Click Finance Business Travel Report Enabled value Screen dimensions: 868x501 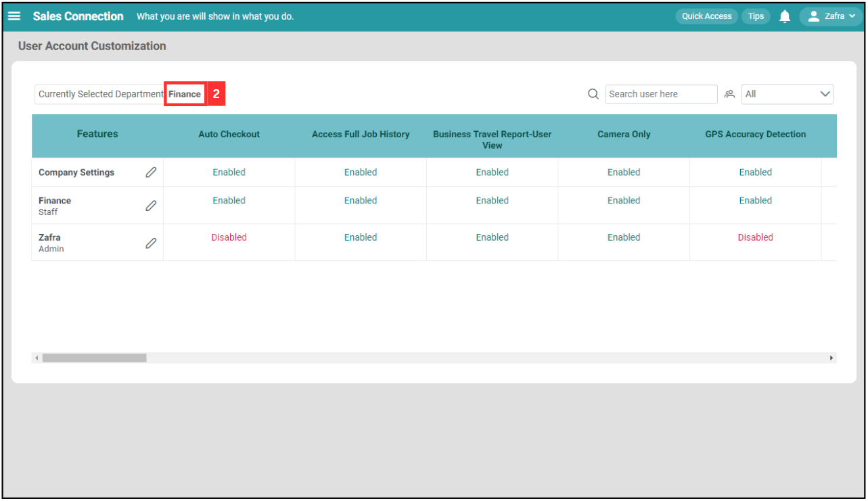[x=492, y=201]
